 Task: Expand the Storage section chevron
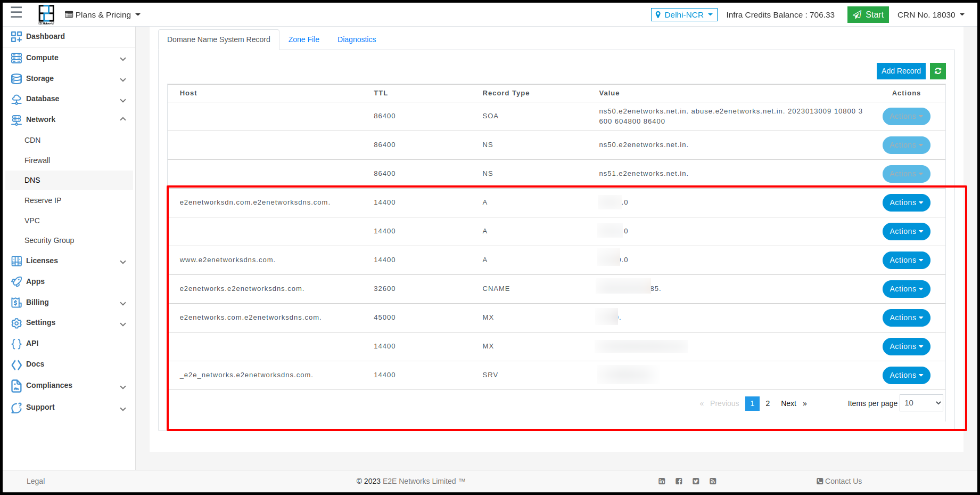tap(123, 79)
